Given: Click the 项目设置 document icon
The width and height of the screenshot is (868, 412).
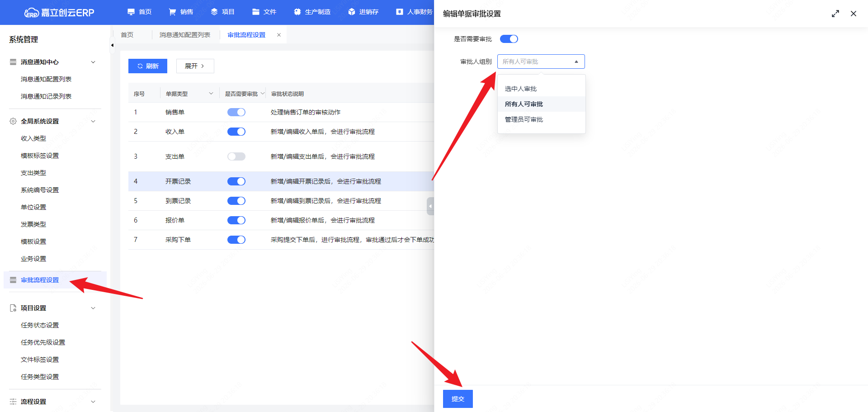Looking at the screenshot, I should click(13, 308).
